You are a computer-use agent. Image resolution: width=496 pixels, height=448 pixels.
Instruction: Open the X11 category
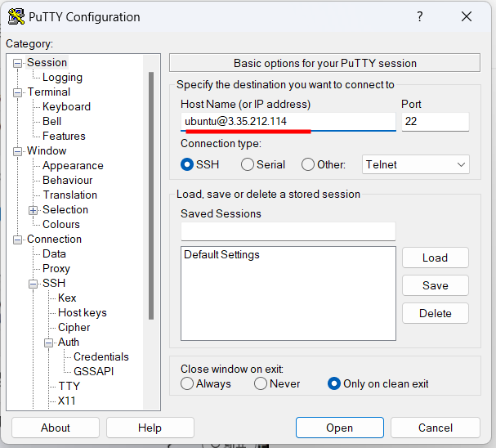(x=67, y=401)
